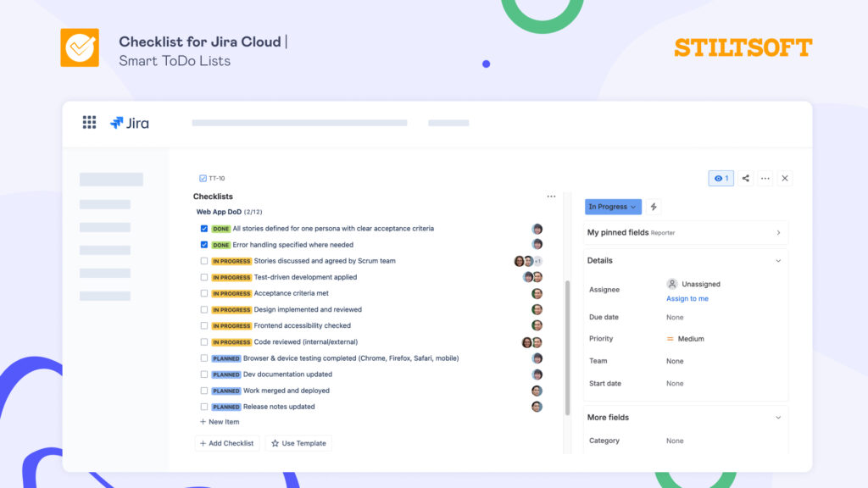Image resolution: width=868 pixels, height=488 pixels.
Task: Click the watchers eye icon showing 1
Action: click(721, 178)
